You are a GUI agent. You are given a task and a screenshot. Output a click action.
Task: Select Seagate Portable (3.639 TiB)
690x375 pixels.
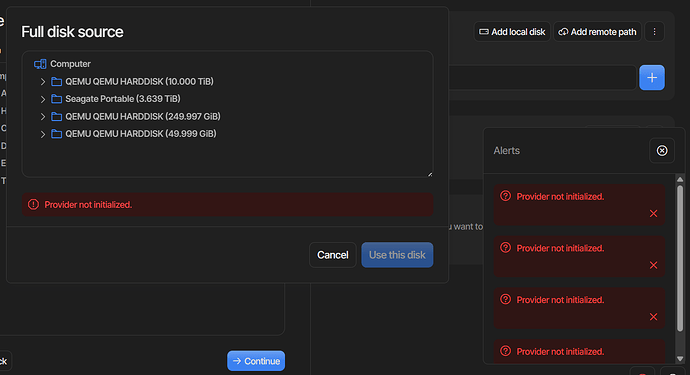123,99
